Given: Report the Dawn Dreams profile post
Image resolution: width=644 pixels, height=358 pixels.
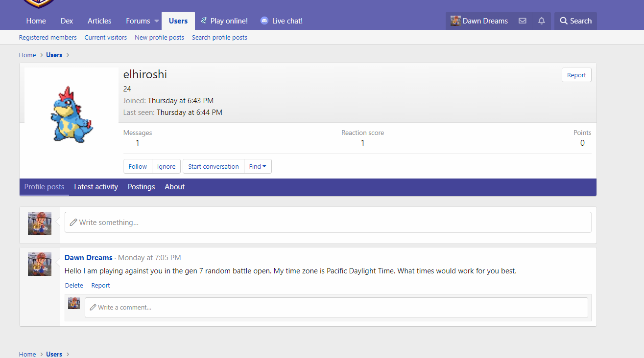Looking at the screenshot, I should pyautogui.click(x=100, y=286).
